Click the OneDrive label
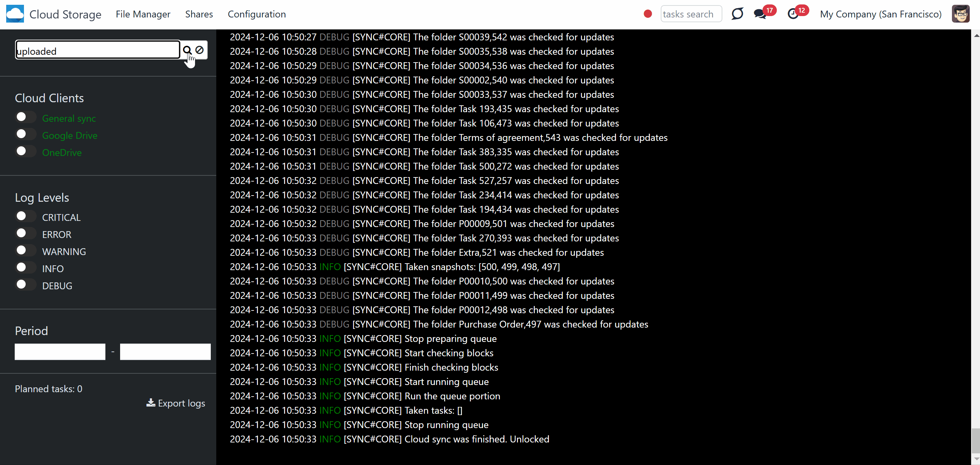 coord(62,152)
